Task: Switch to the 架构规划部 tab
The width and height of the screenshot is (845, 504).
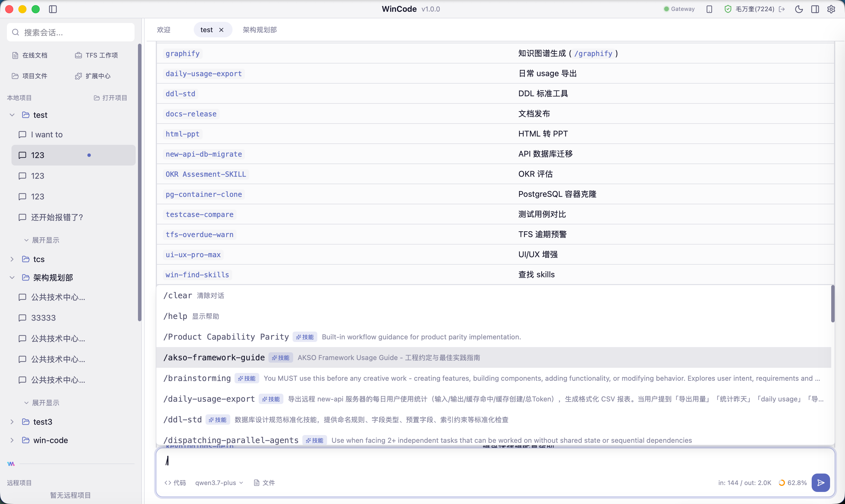Action: point(260,30)
